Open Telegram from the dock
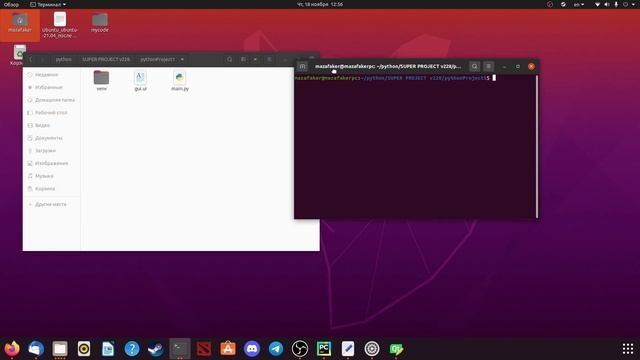 coord(276,349)
